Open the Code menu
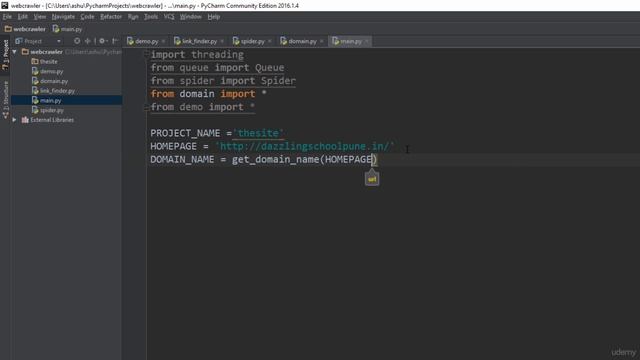The image size is (640, 360). point(87,17)
